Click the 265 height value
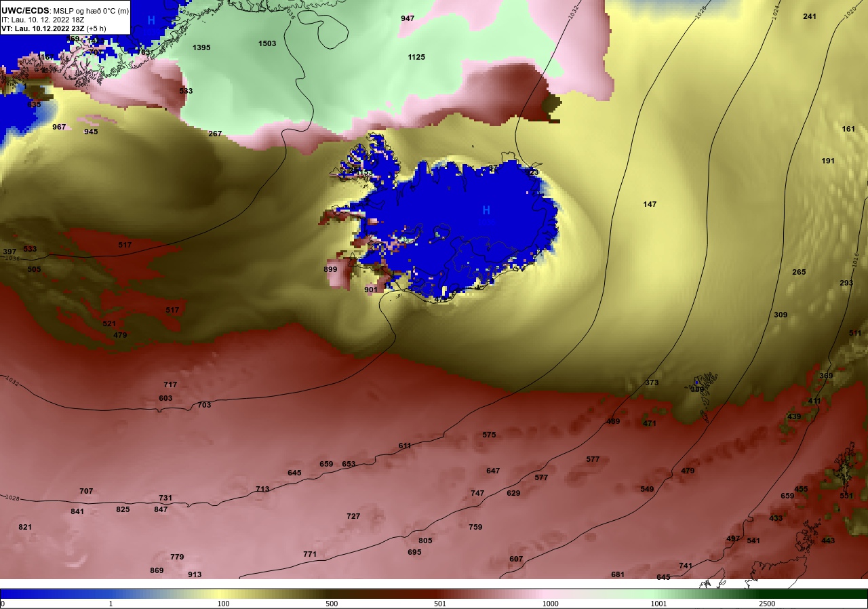This screenshot has width=868, height=609. [799, 272]
